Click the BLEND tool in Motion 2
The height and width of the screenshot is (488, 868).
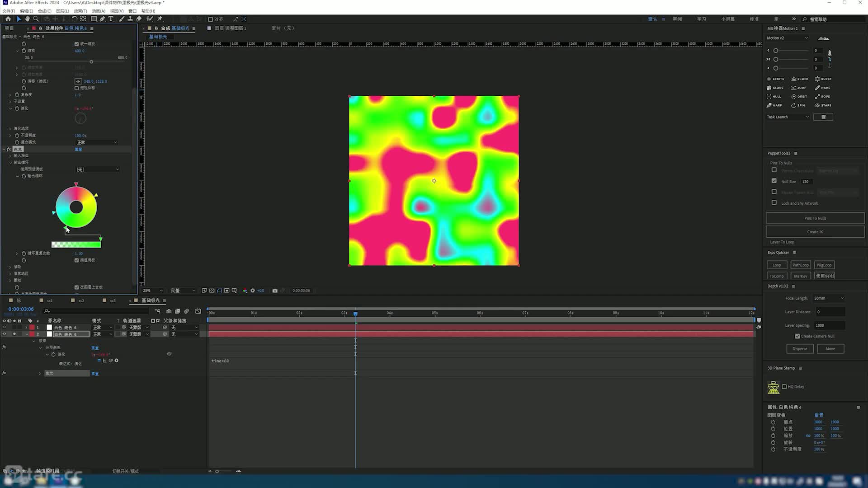tap(799, 79)
